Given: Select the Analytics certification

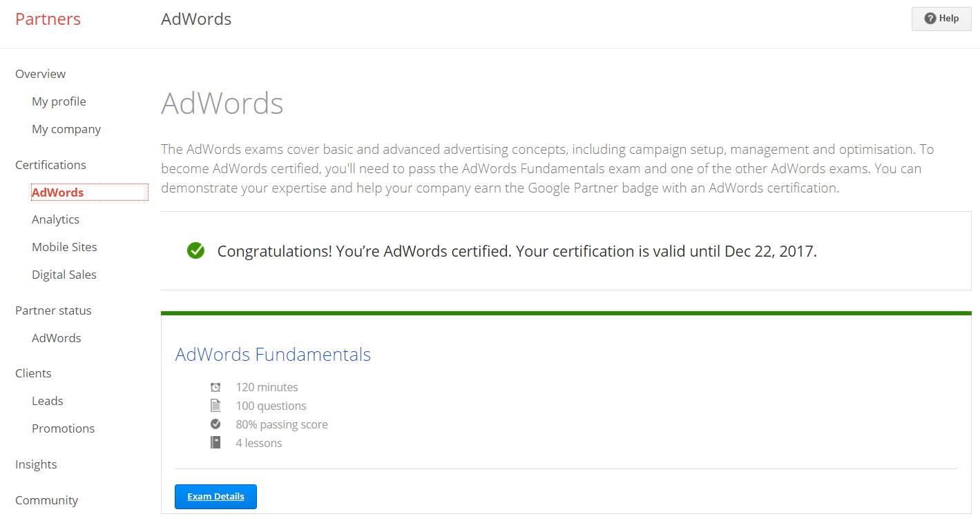Looking at the screenshot, I should click(x=55, y=219).
